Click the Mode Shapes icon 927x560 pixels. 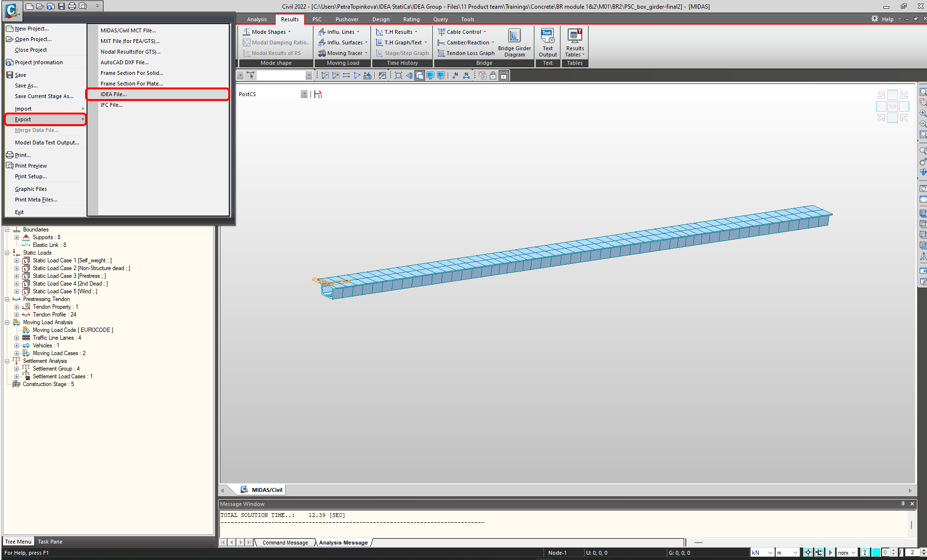point(247,32)
